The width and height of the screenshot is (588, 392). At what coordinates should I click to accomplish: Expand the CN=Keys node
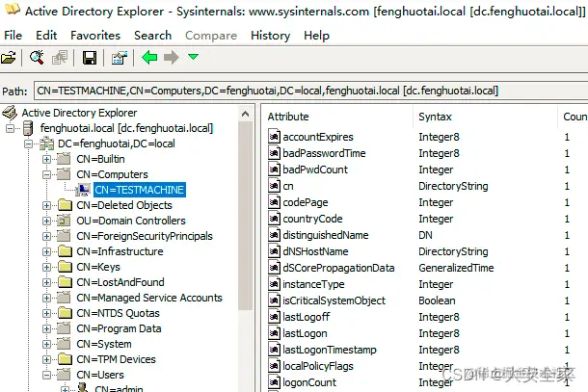pos(46,267)
